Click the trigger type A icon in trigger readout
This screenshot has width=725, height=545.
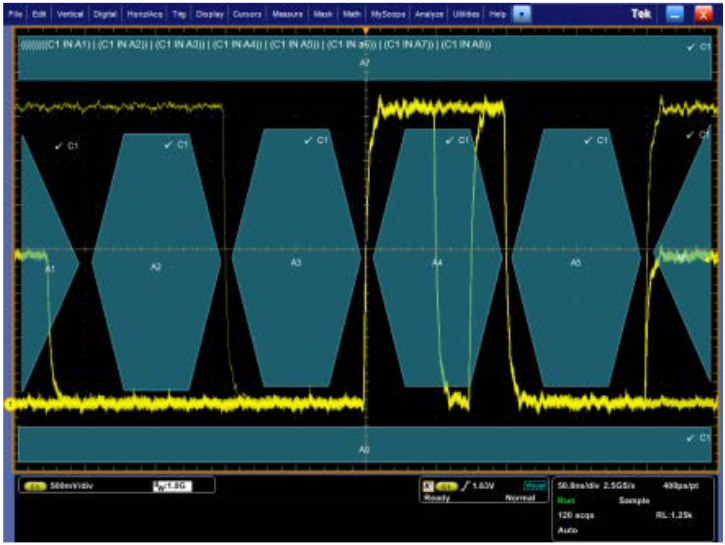(x=429, y=485)
